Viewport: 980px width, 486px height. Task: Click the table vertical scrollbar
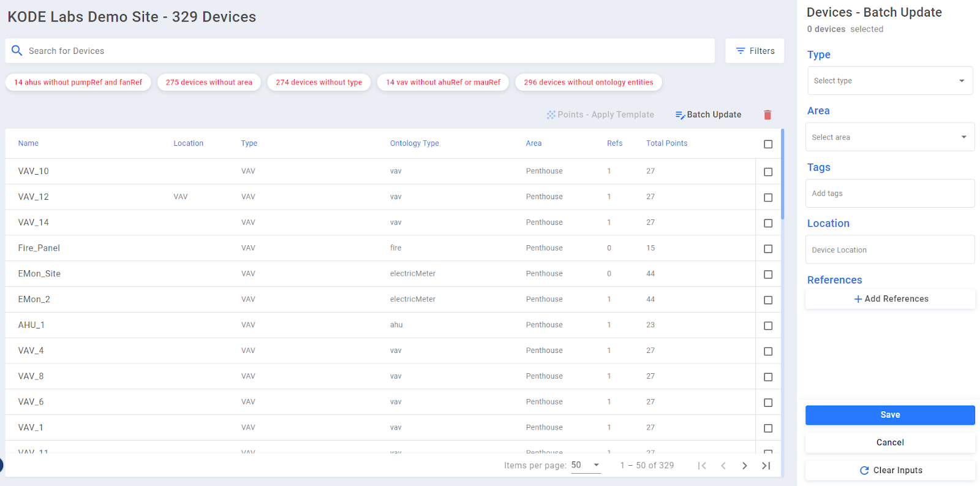click(x=783, y=175)
